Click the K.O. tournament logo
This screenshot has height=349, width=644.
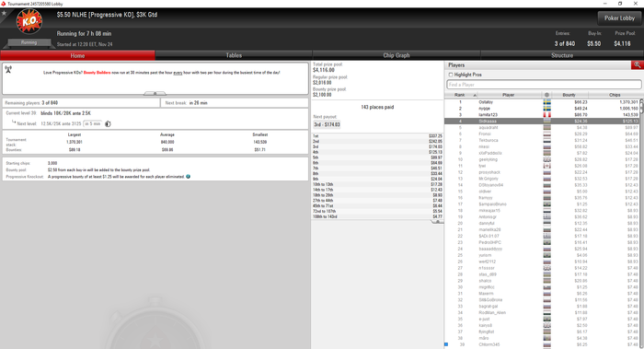(29, 21)
